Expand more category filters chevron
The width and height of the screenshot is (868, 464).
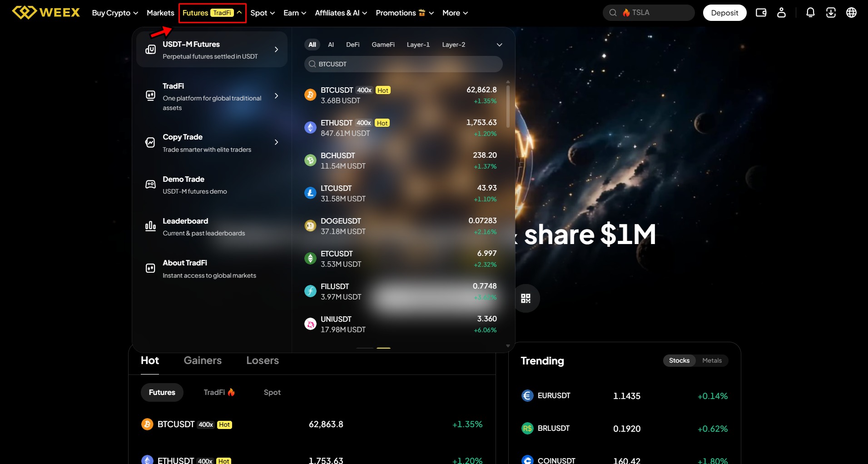(x=499, y=45)
